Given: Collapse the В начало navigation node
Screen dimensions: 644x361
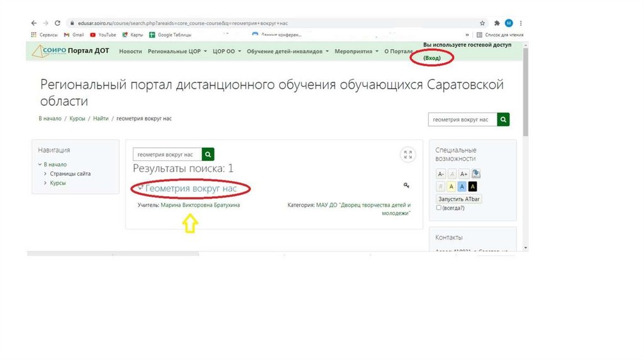Looking at the screenshot, I should tap(40, 165).
